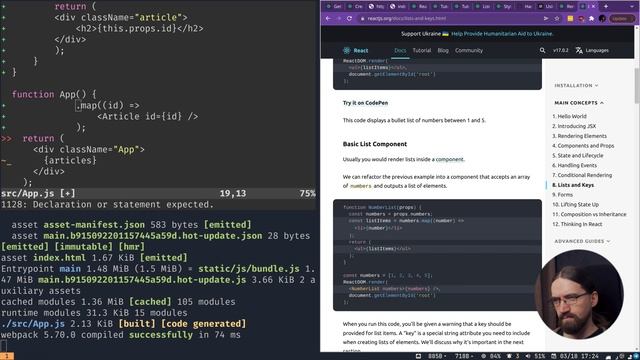Go back in the browser

click(x=328, y=18)
